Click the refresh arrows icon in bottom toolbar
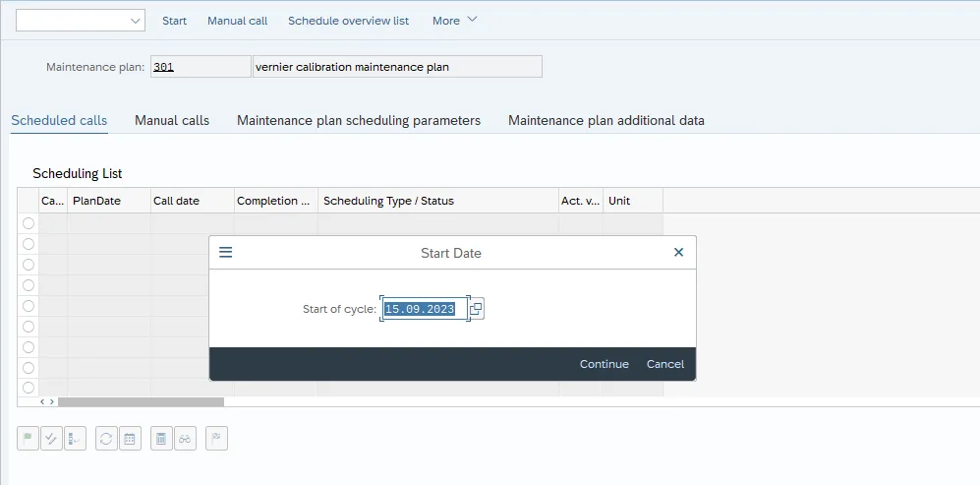The image size is (980, 485). pos(106,439)
